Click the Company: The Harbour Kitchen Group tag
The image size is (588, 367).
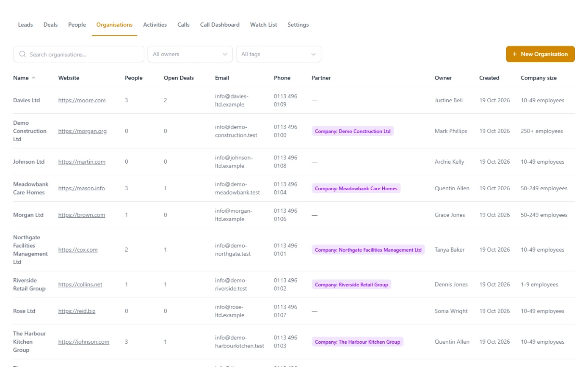click(x=358, y=342)
